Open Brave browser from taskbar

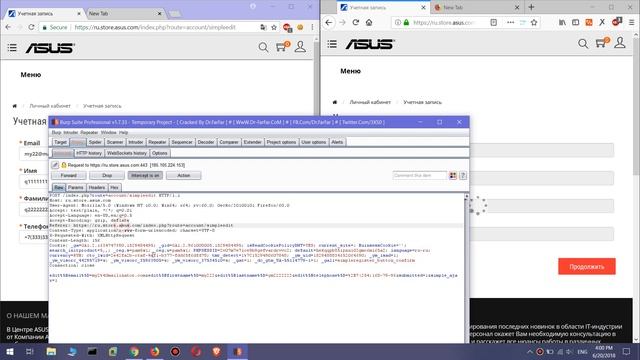216,351
